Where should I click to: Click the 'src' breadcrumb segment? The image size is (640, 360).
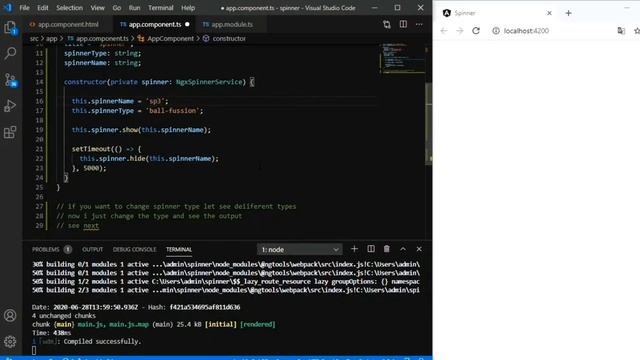[34, 39]
